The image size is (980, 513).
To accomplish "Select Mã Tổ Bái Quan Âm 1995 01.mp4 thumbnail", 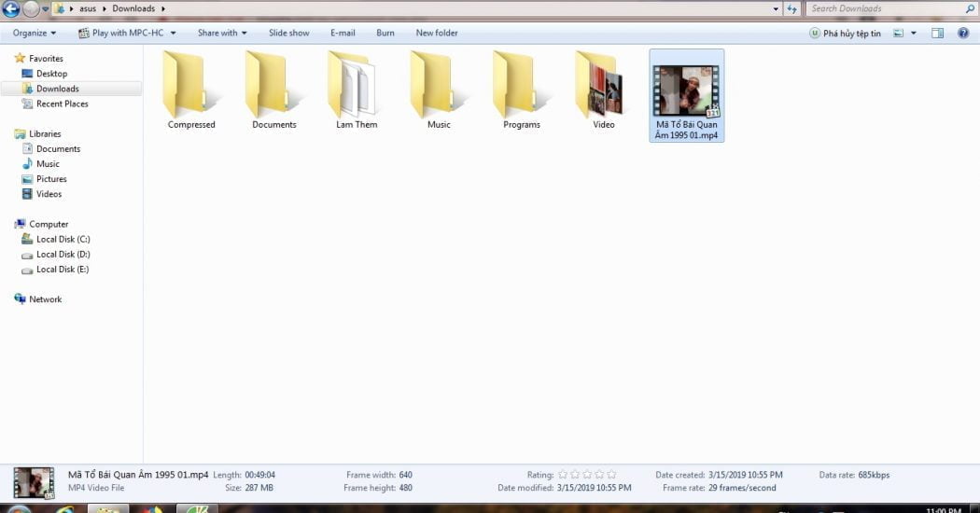I will (x=686, y=91).
